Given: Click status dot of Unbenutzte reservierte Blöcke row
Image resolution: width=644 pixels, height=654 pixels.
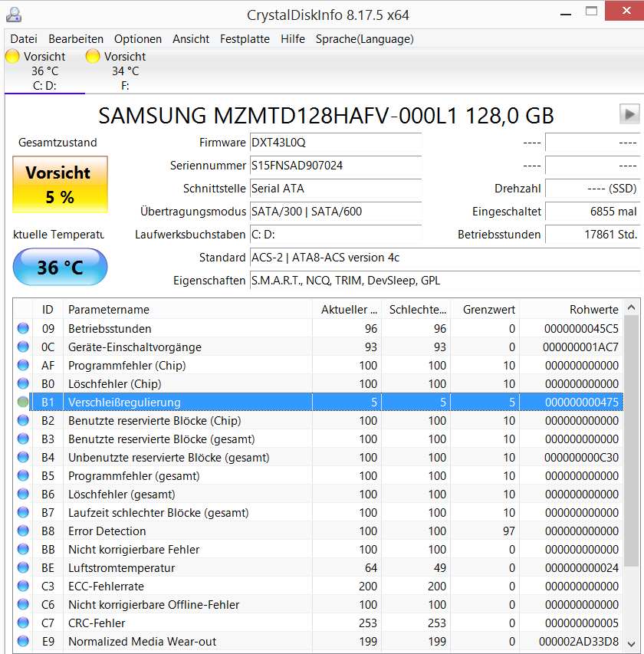Looking at the screenshot, I should pyautogui.click(x=23, y=457).
